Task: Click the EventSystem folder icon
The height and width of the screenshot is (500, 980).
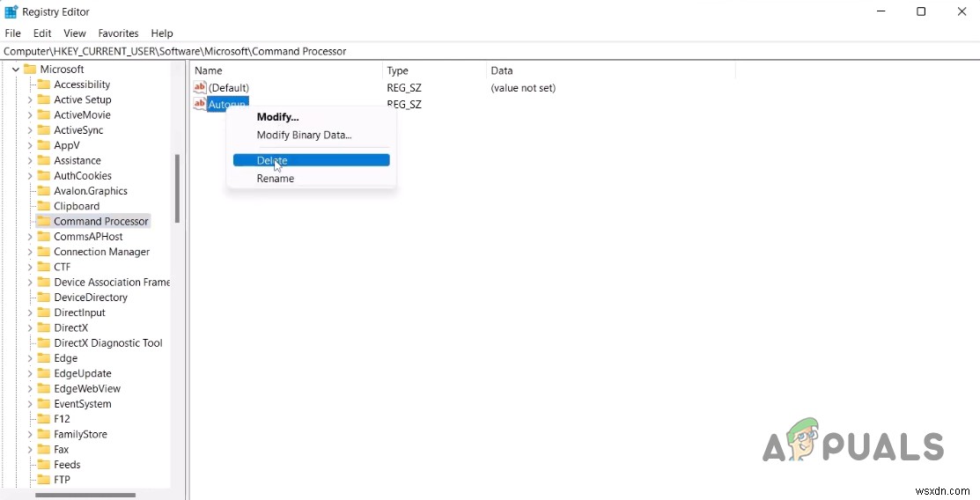Action: [x=43, y=404]
